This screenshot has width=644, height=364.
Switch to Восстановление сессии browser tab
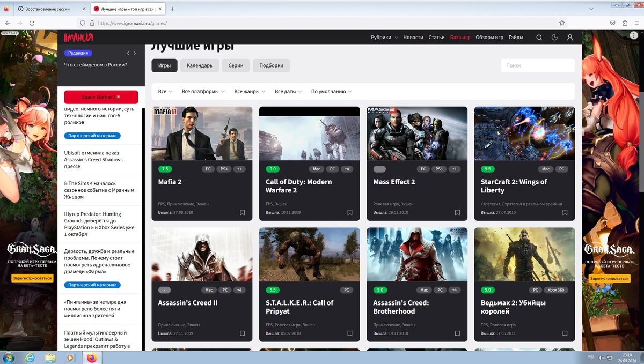tap(51, 9)
